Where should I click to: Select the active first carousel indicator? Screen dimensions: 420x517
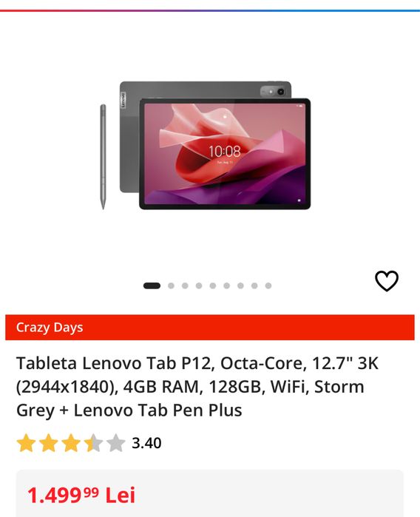152,285
